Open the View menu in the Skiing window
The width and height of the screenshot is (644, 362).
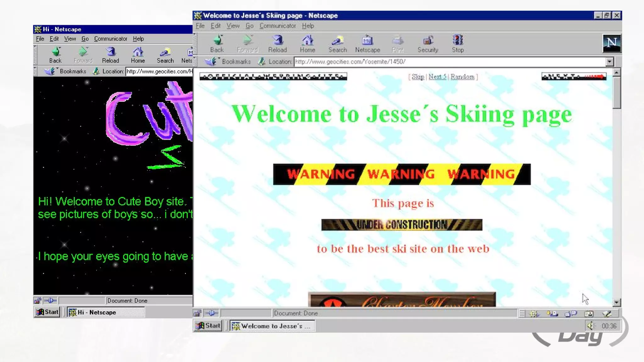233,26
